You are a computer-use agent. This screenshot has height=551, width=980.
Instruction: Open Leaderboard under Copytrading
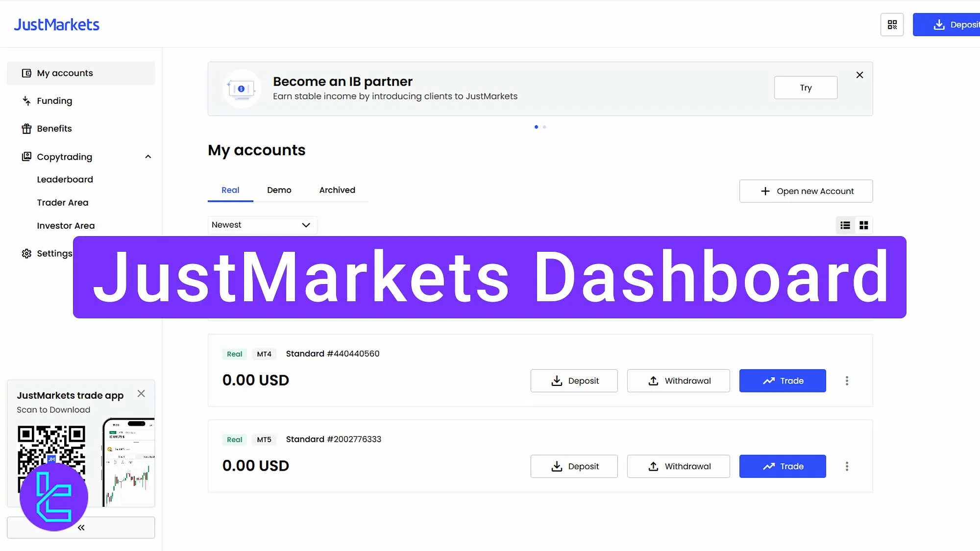(x=65, y=179)
